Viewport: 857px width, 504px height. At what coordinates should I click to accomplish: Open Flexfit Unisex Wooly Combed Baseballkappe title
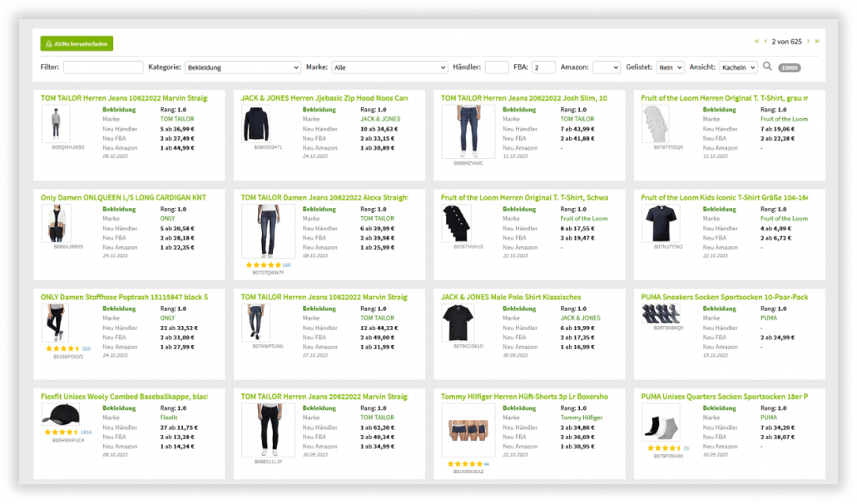coord(124,397)
